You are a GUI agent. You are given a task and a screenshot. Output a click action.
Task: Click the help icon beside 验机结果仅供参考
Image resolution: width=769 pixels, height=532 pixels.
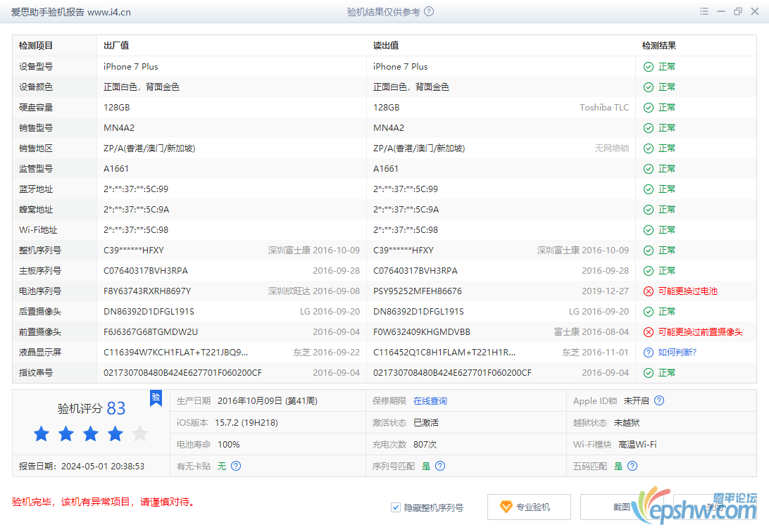429,12
